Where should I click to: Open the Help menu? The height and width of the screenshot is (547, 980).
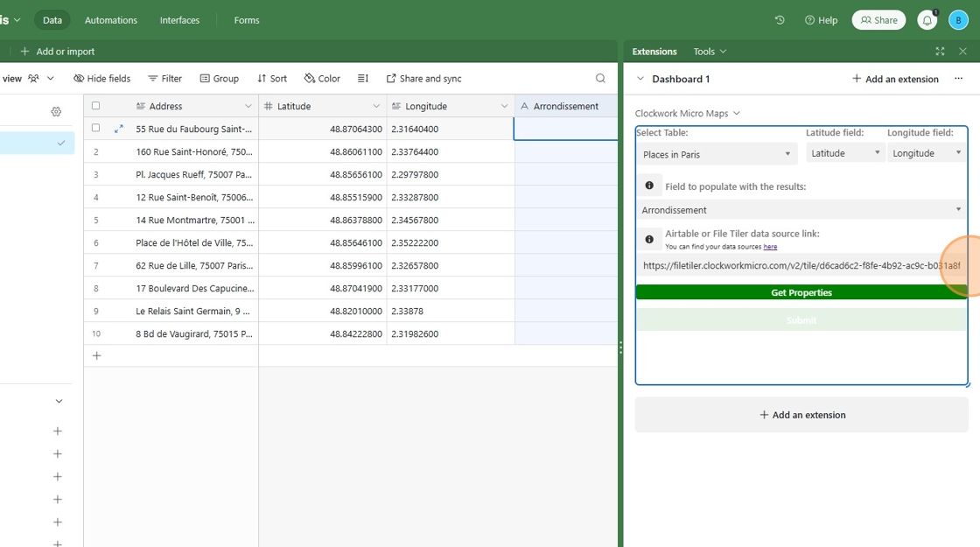pos(822,20)
